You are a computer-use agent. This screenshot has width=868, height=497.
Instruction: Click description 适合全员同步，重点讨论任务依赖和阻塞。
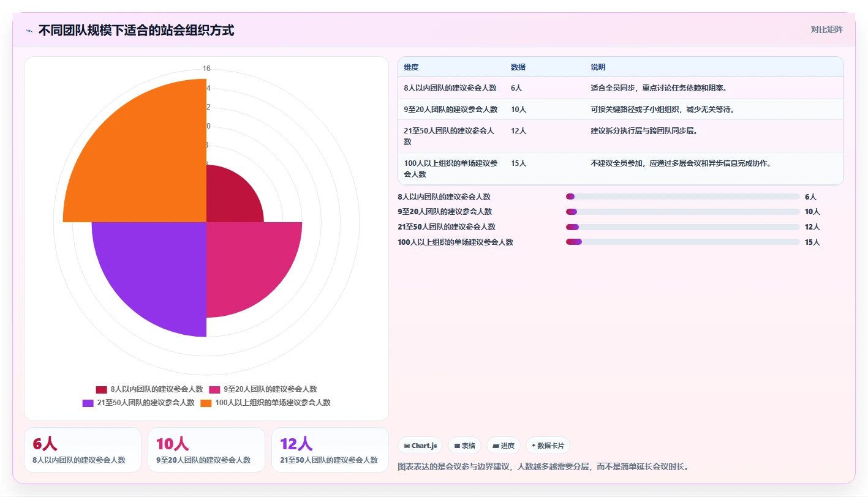click(x=659, y=88)
